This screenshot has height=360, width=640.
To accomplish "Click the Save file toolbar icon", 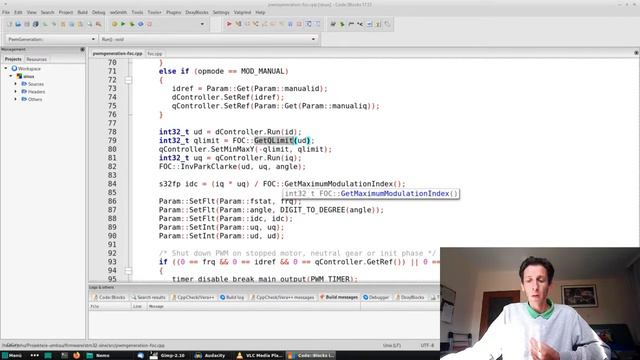I will (27, 24).
